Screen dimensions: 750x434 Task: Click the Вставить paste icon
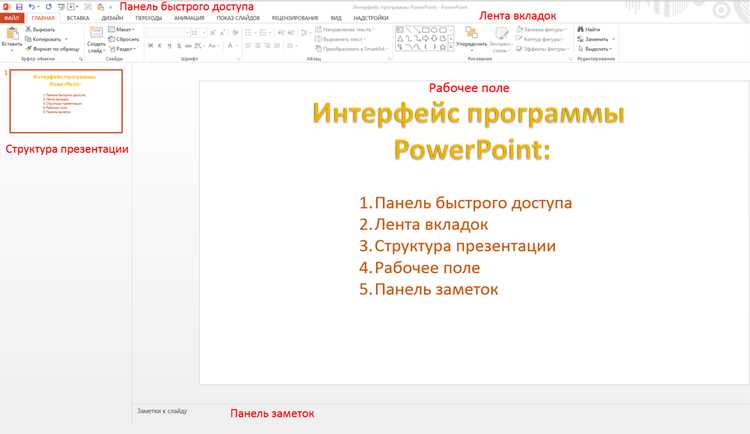[x=12, y=33]
